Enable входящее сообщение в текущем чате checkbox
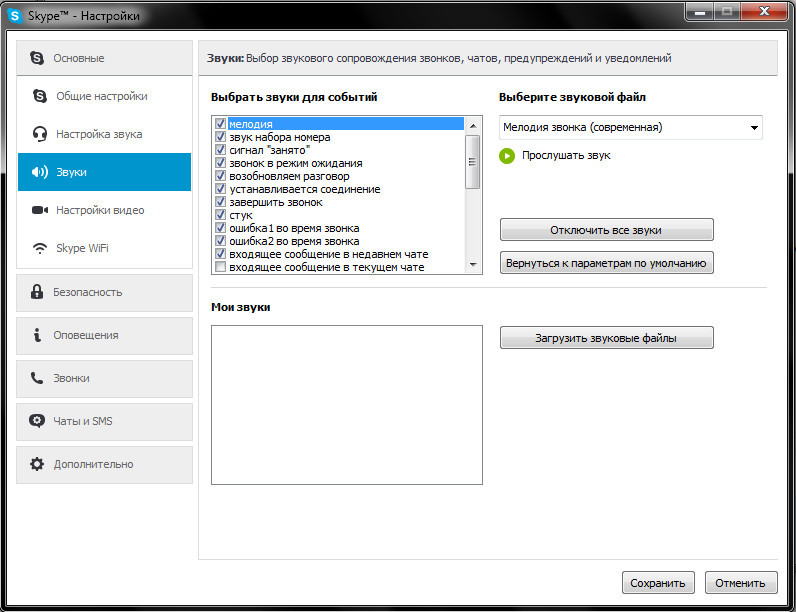This screenshot has width=796, height=612. click(x=220, y=267)
